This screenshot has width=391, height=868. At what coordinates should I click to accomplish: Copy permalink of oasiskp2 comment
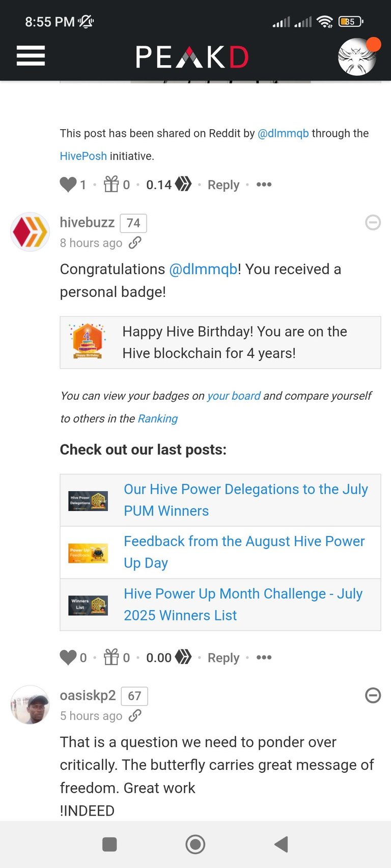coord(135,715)
